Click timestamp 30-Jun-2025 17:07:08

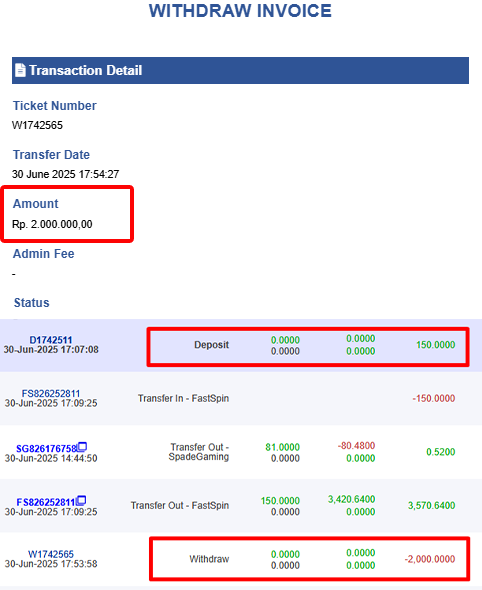point(51,350)
